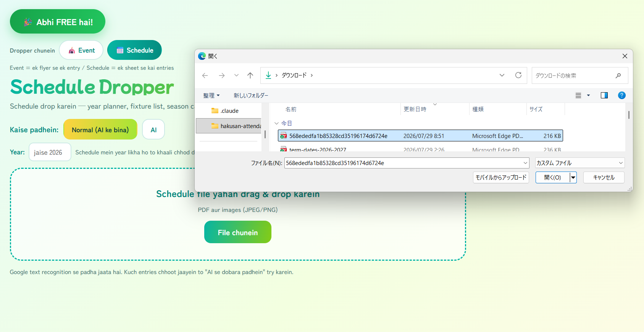Sort by the 種類 column header

click(478, 109)
